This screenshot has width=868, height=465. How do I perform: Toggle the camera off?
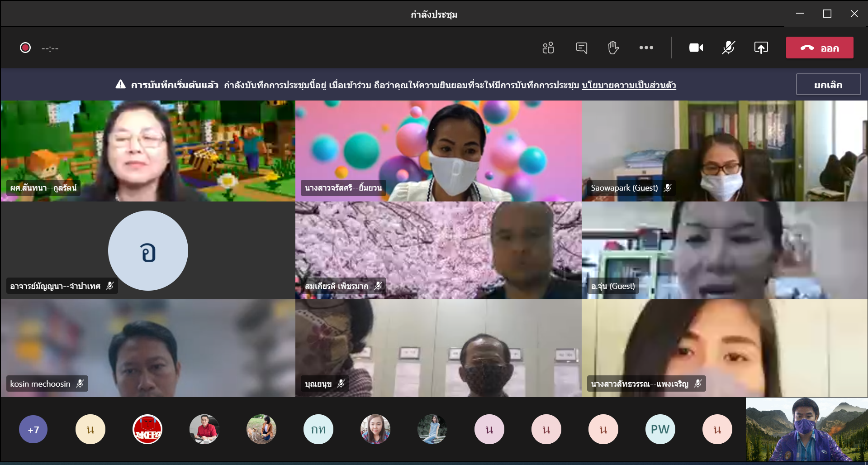[696, 48]
